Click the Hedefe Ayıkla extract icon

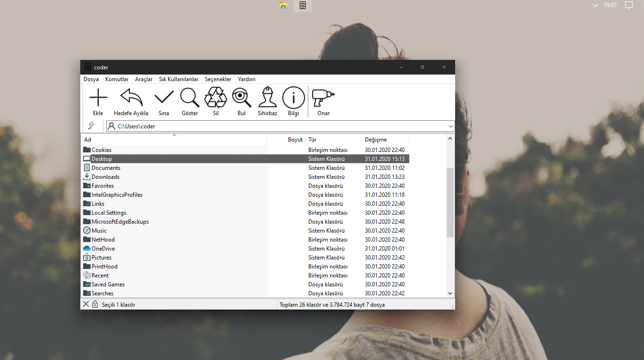click(131, 98)
